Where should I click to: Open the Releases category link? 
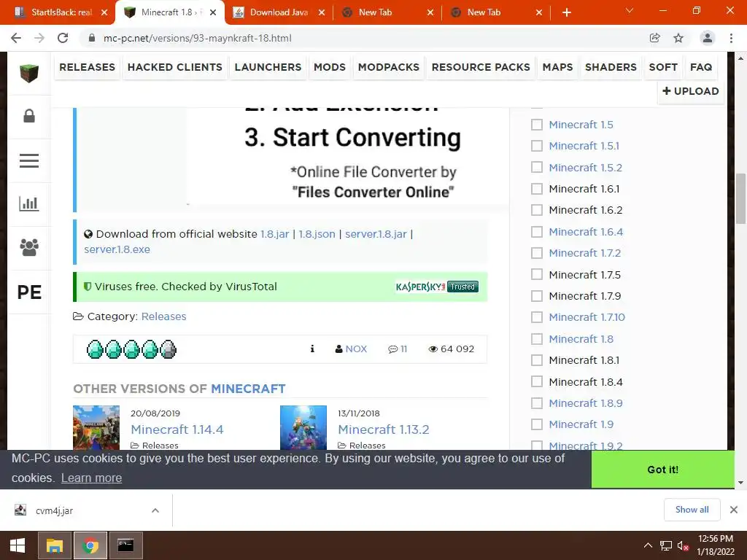pyautogui.click(x=164, y=316)
